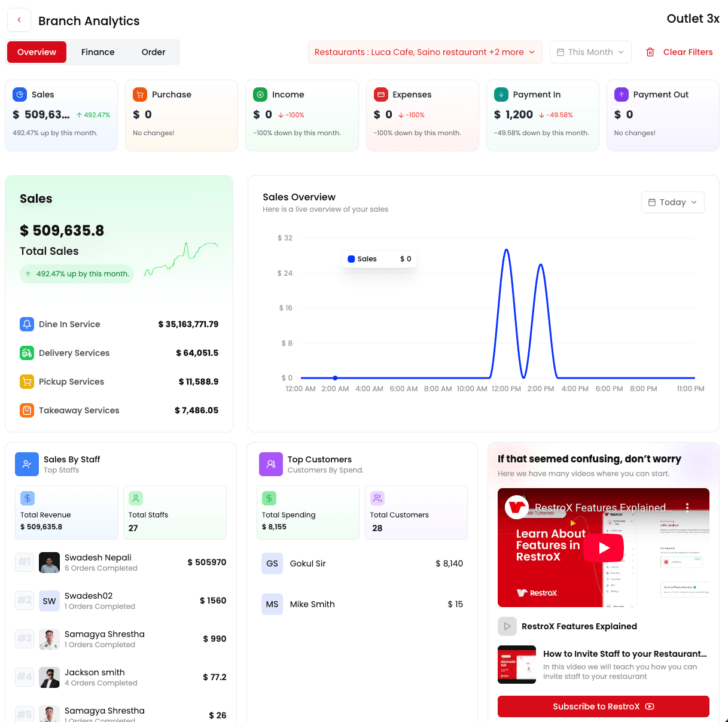The width and height of the screenshot is (728, 722).
Task: Click the back arrow beside Branch Analytics
Action: pyautogui.click(x=19, y=20)
